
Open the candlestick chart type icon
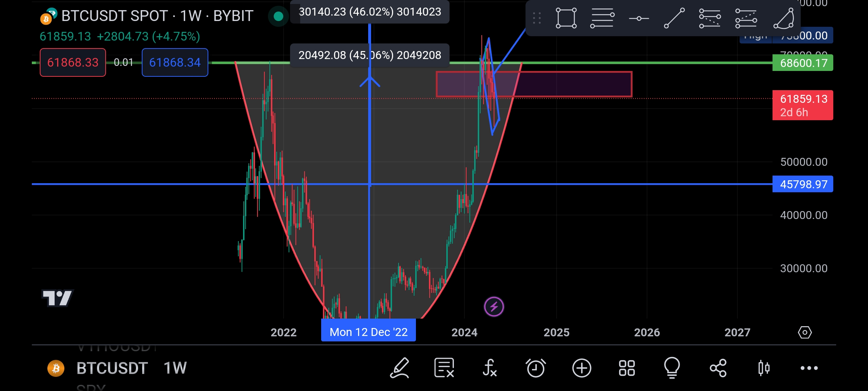(763, 368)
